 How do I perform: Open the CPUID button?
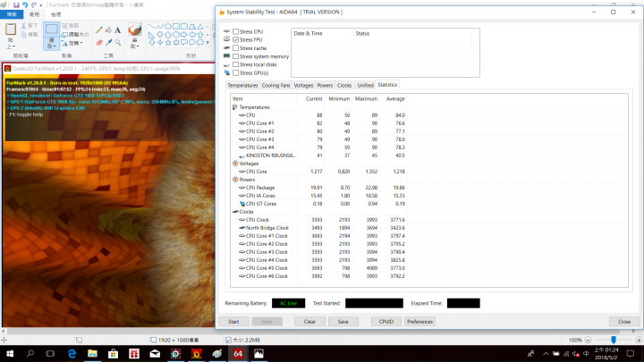click(x=386, y=322)
